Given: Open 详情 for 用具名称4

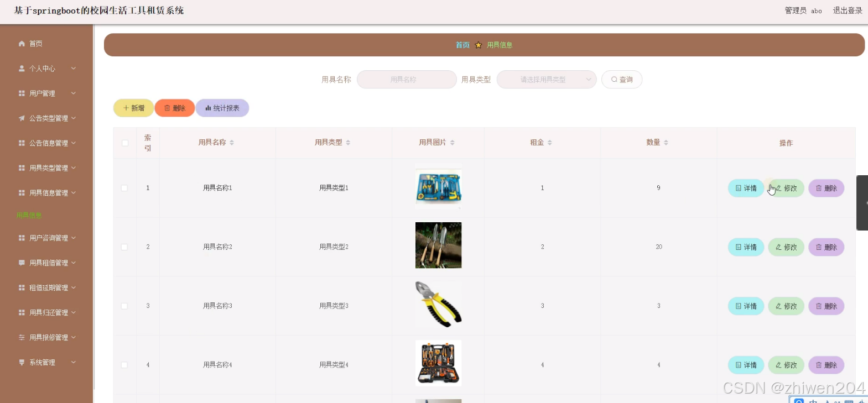Looking at the screenshot, I should [x=746, y=365].
